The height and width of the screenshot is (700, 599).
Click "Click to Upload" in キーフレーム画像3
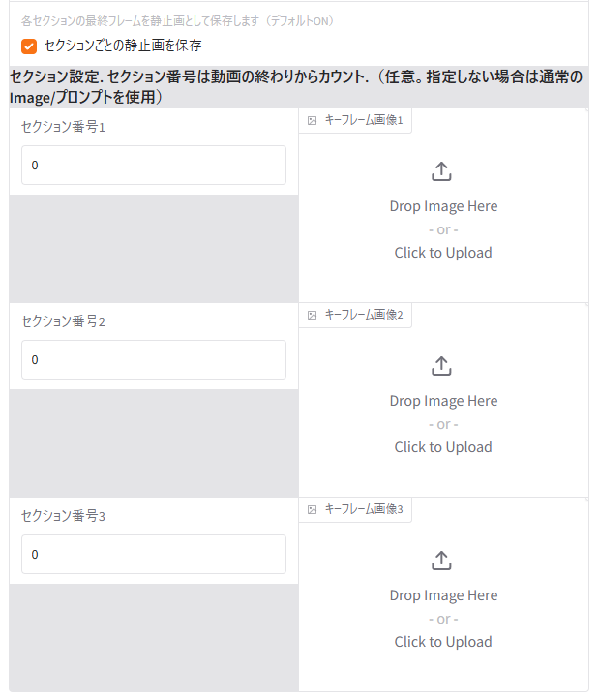(443, 642)
